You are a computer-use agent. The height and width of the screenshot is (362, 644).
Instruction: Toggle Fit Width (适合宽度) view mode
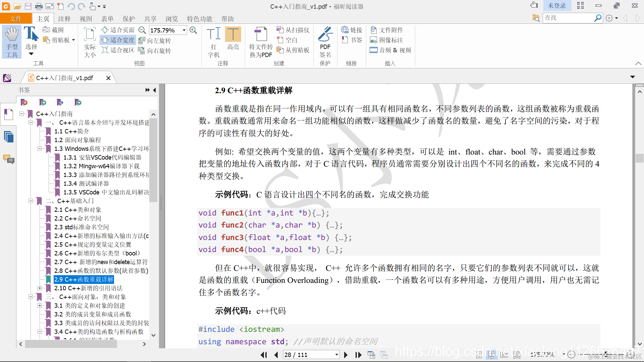click(x=118, y=40)
